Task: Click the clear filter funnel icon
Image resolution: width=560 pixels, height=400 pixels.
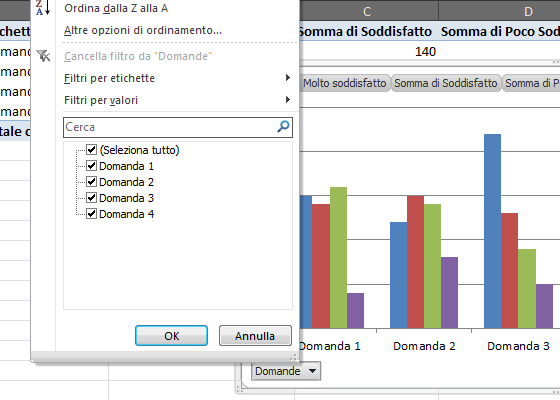Action: click(x=44, y=56)
